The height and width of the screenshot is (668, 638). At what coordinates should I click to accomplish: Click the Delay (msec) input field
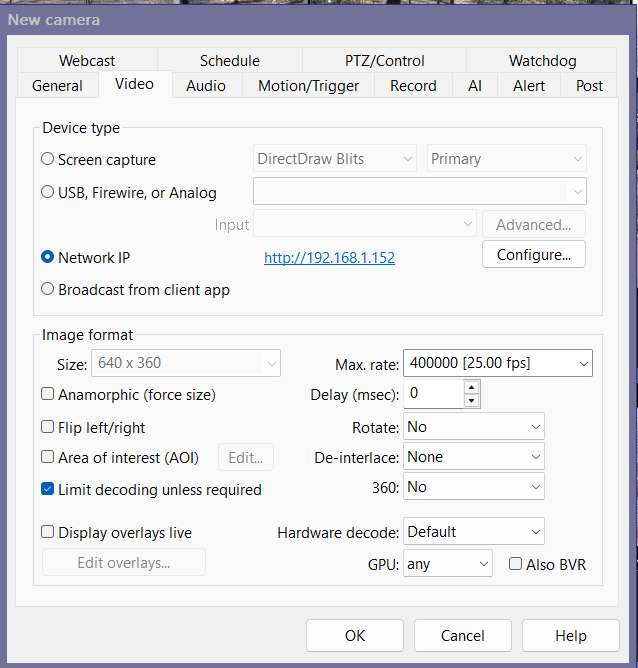(433, 394)
